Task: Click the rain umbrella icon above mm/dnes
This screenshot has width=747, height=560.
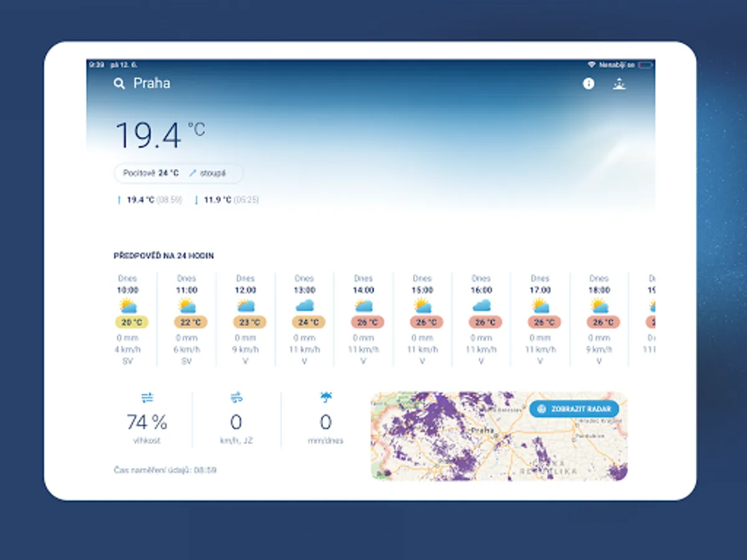Action: pos(326,397)
